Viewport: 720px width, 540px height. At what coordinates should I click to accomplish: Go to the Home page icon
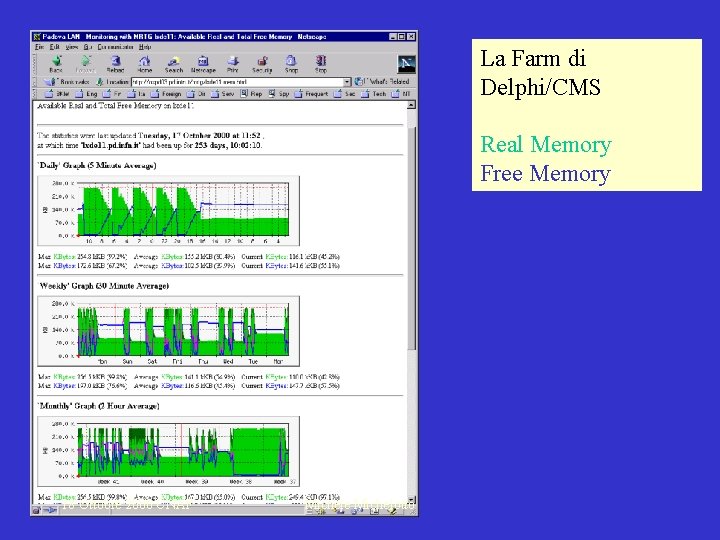[x=145, y=64]
